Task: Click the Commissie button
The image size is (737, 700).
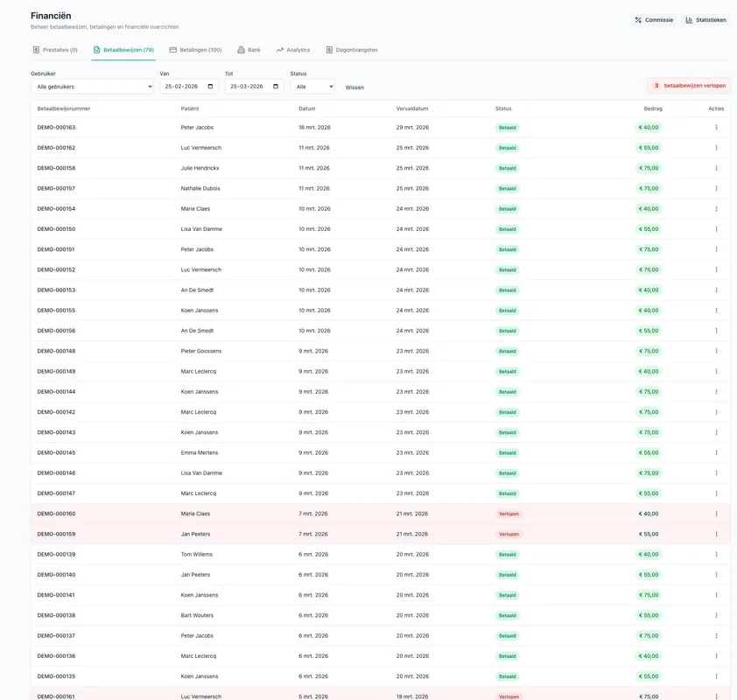Action: (x=654, y=20)
